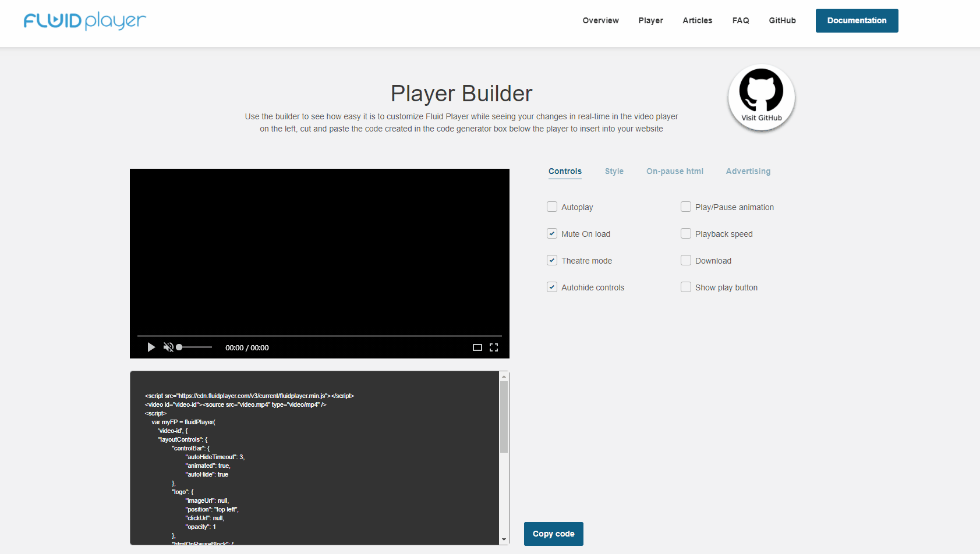Select the Controls tab
This screenshot has width=980, height=554.
[565, 171]
